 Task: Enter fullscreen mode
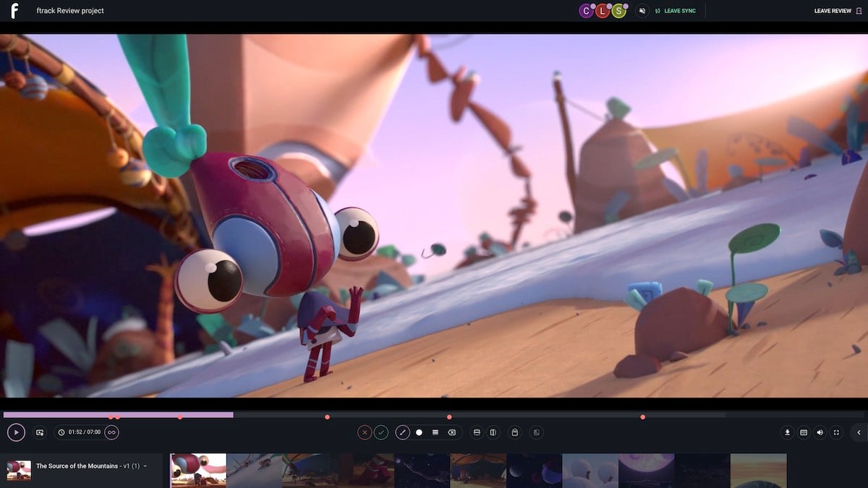click(836, 432)
